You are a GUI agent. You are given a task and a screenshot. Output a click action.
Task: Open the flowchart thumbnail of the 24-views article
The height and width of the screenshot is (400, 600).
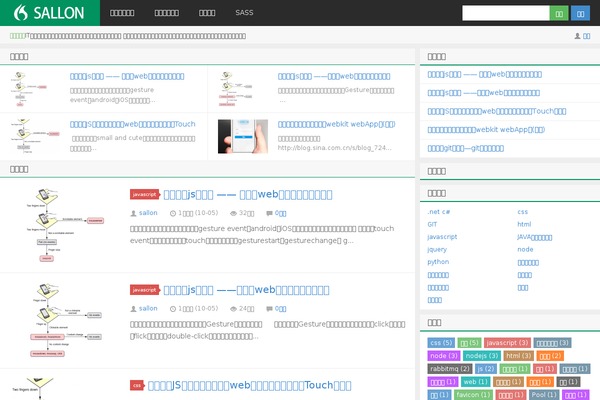pyautogui.click(x=64, y=320)
